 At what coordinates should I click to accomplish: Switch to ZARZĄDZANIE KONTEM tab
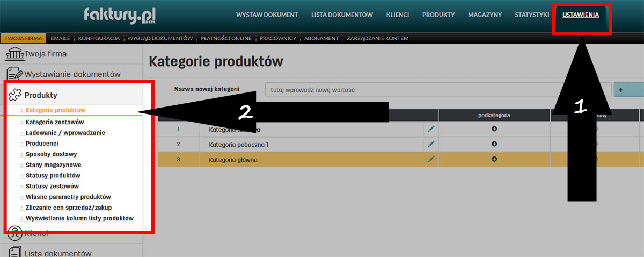[x=378, y=38]
